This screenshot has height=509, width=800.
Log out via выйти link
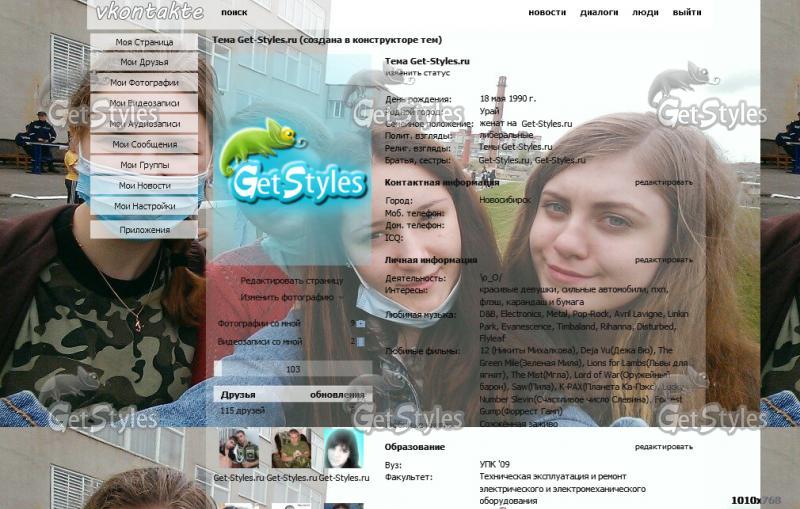[x=687, y=13]
